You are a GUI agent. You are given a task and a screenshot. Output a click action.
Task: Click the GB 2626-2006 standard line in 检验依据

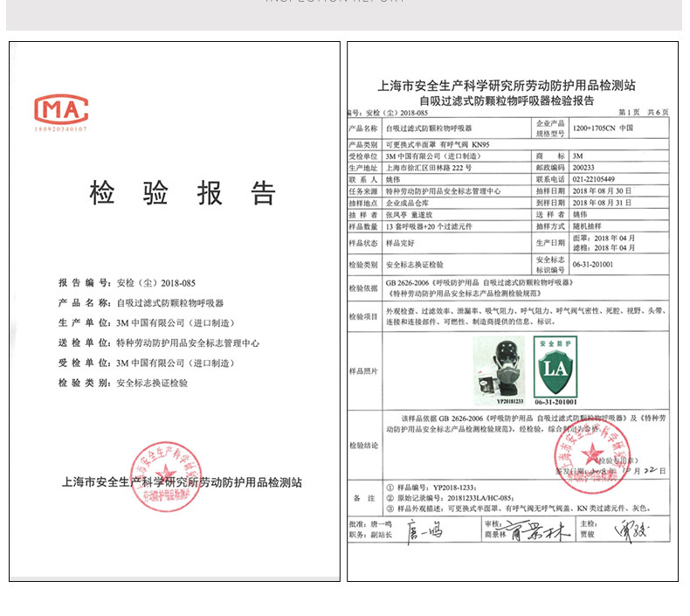[480, 283]
